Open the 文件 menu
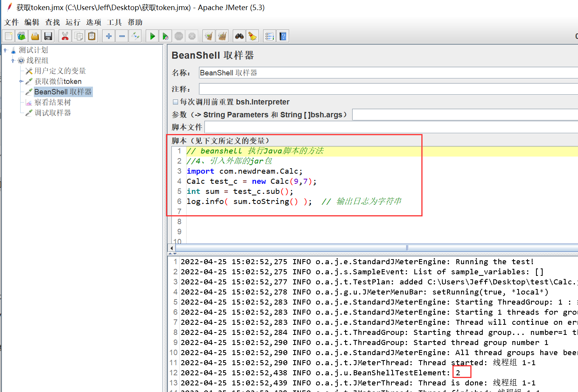This screenshot has width=578, height=392. pyautogui.click(x=11, y=22)
